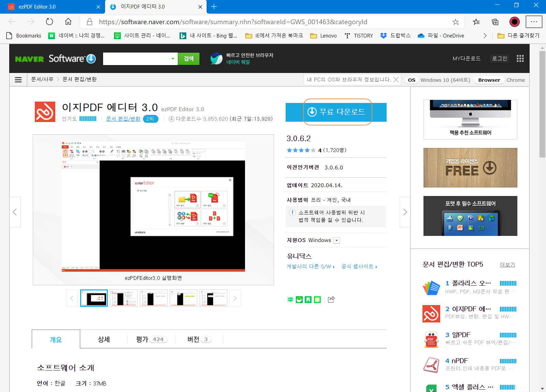The image size is (546, 392).
Task: Advance thumbnail strip to next page
Action: (235, 298)
